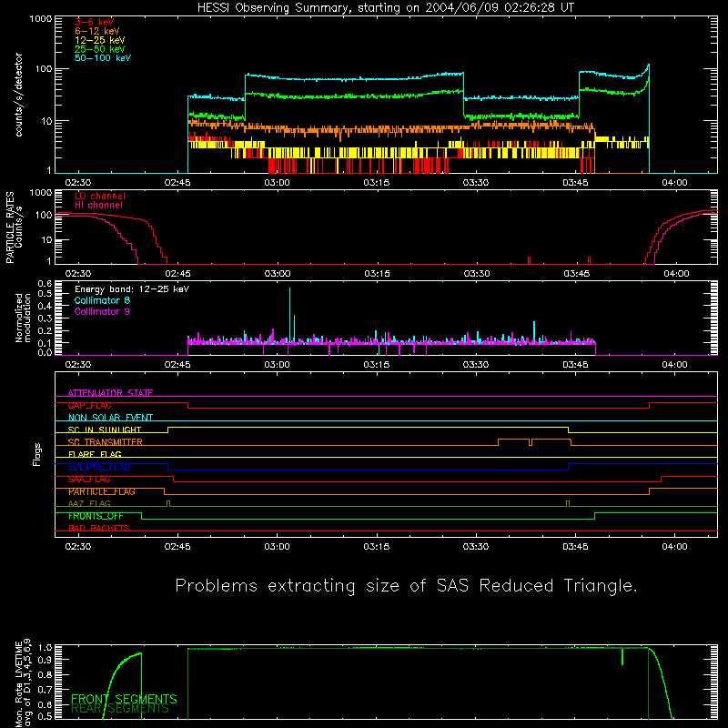Click the PARTICLE_FLAG label
The height and width of the screenshot is (728, 728).
(102, 491)
